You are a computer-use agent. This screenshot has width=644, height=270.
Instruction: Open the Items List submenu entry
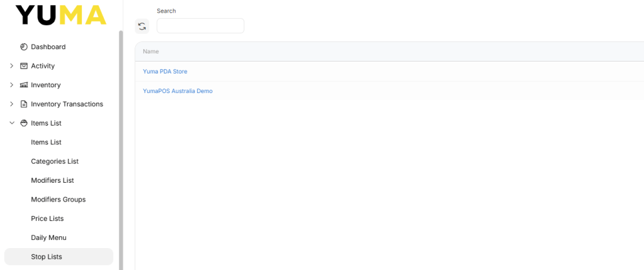click(46, 142)
